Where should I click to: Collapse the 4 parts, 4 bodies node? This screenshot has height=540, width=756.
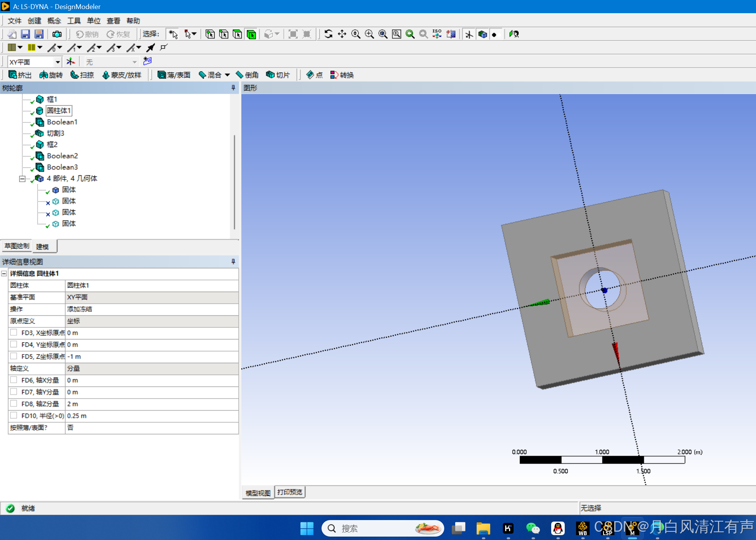[22, 179]
